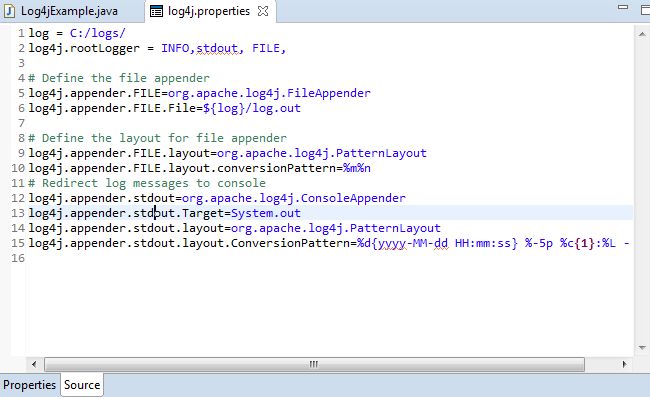Click on 'C:/logs/' value in line 1
The height and width of the screenshot is (397, 650).
tap(97, 33)
